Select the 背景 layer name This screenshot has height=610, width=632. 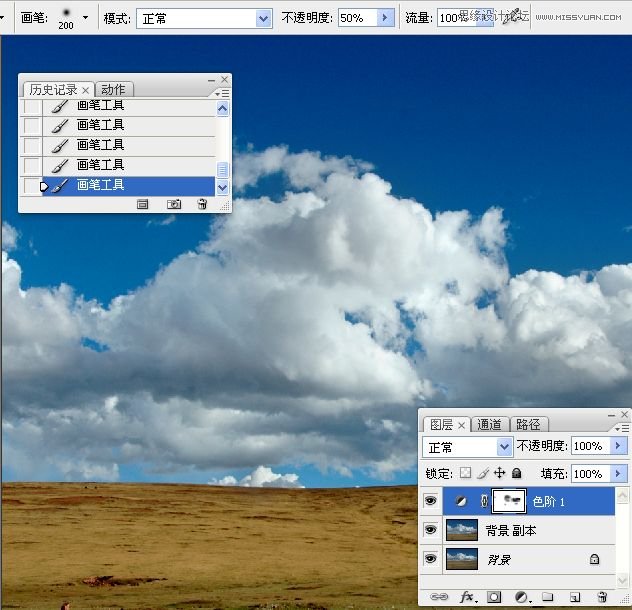pyautogui.click(x=499, y=560)
